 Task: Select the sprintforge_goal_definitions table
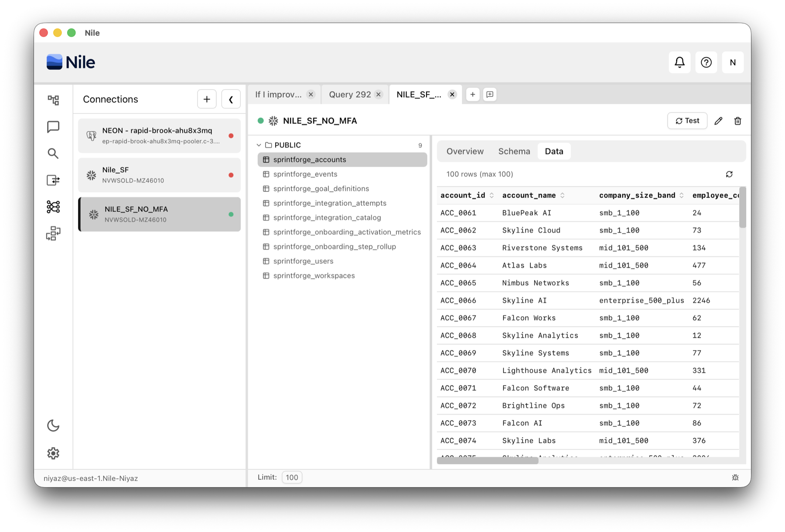pyautogui.click(x=342, y=188)
